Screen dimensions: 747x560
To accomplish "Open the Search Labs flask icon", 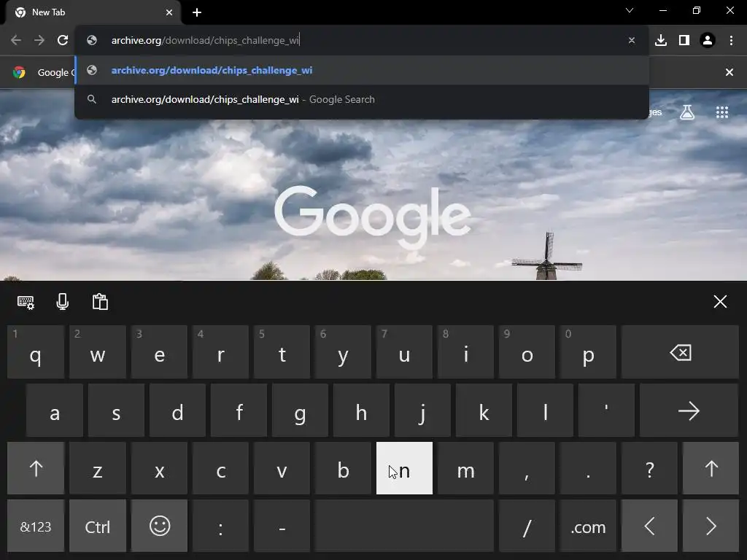I will pyautogui.click(x=687, y=112).
